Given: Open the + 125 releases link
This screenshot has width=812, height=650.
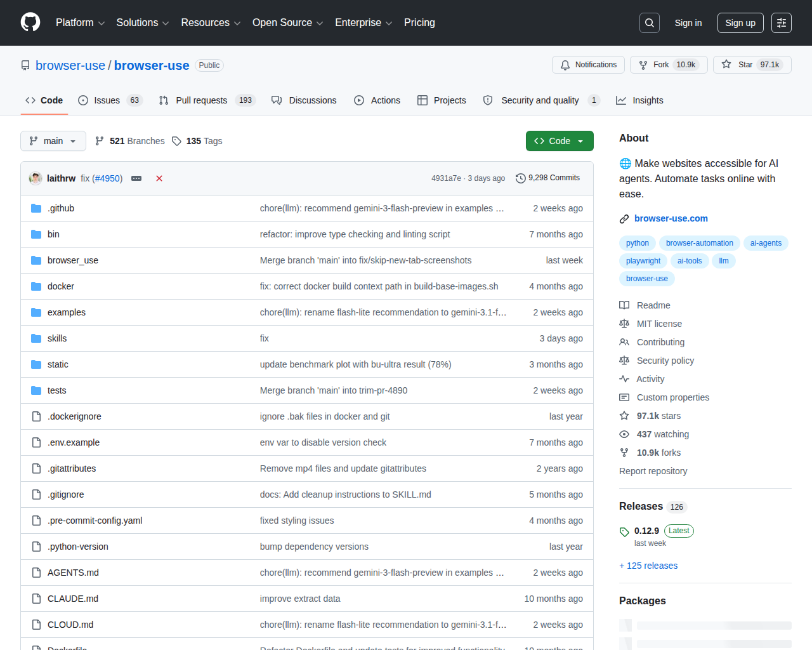Looking at the screenshot, I should click(648, 566).
